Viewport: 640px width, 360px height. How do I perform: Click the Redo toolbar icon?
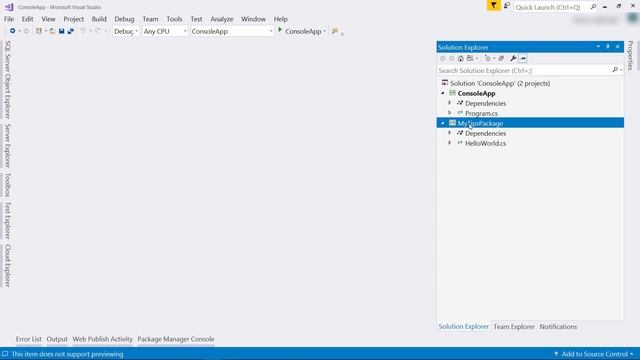tap(98, 31)
